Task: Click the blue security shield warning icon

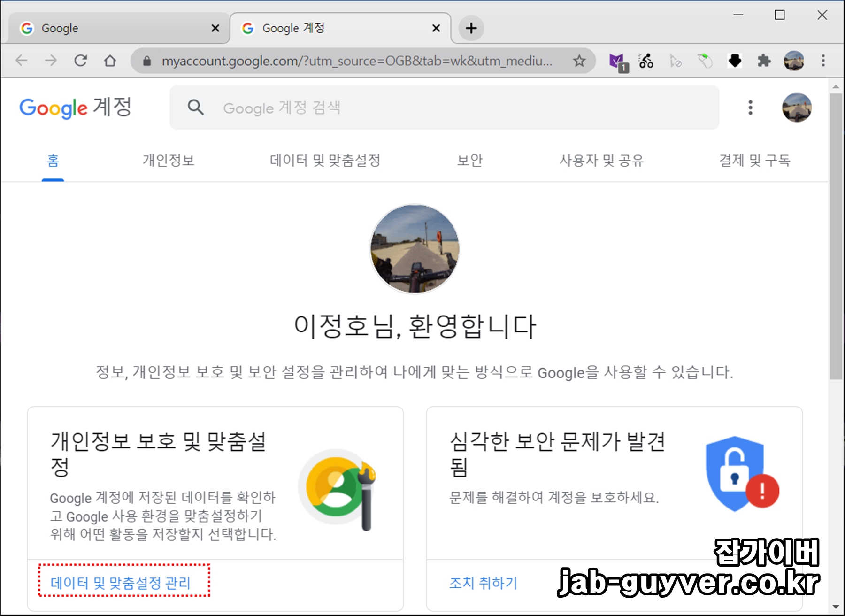Action: tap(742, 474)
